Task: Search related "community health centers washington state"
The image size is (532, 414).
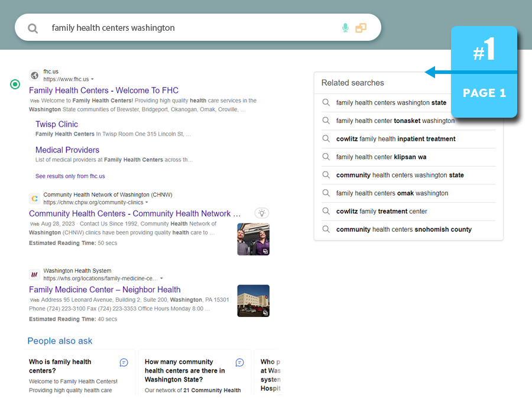Action: (400, 175)
